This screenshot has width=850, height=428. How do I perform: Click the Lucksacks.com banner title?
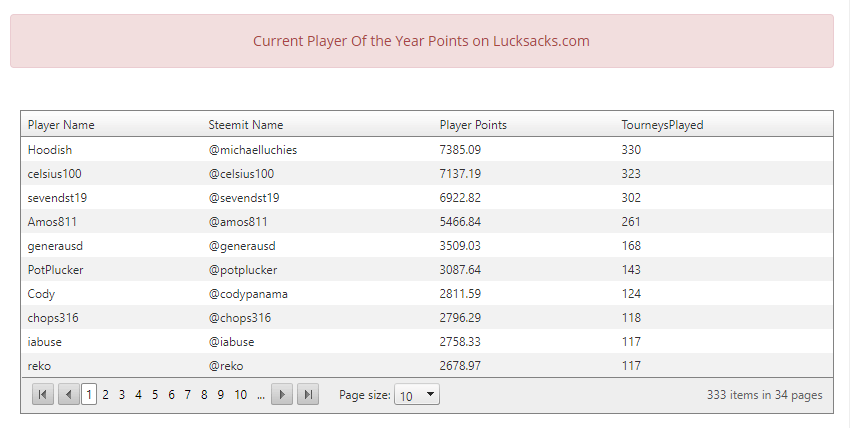[421, 41]
